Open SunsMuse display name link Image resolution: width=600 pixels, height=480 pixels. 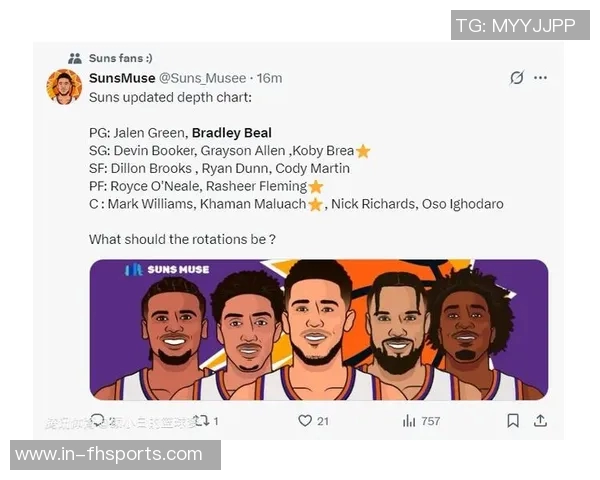122,78
